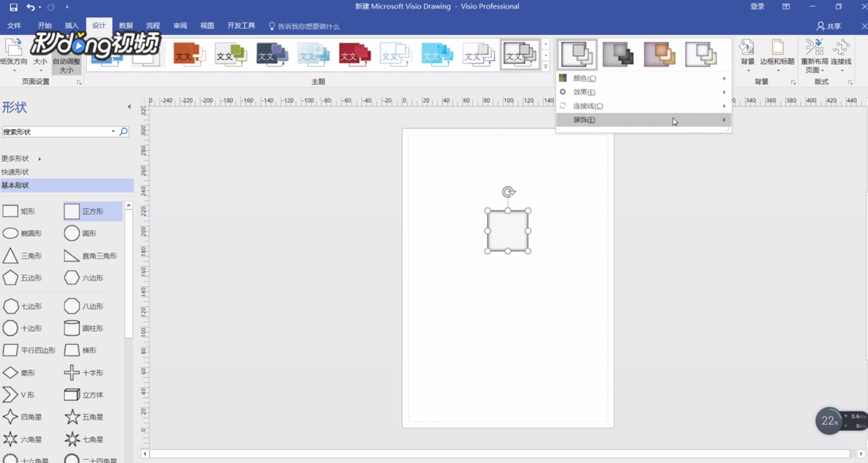Choose the first light gray variant
The height and width of the screenshot is (463, 868).
tap(577, 54)
